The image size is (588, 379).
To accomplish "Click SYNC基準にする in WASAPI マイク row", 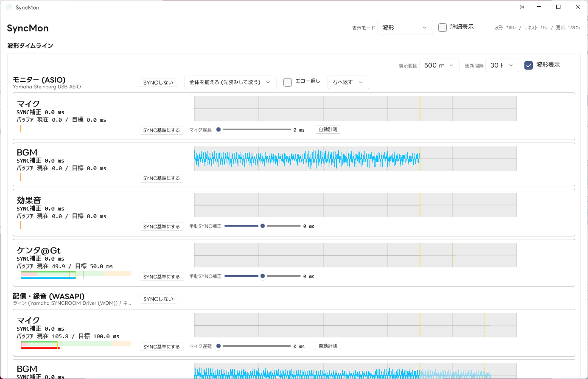I will (162, 347).
